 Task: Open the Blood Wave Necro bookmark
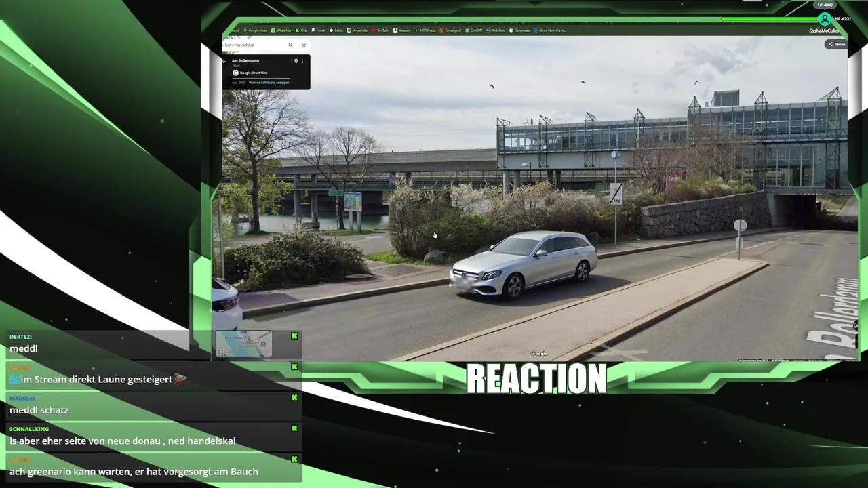(550, 30)
